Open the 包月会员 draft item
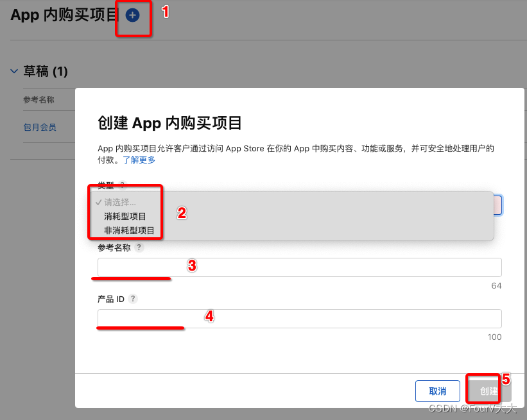The height and width of the screenshot is (420, 527). 40,127
